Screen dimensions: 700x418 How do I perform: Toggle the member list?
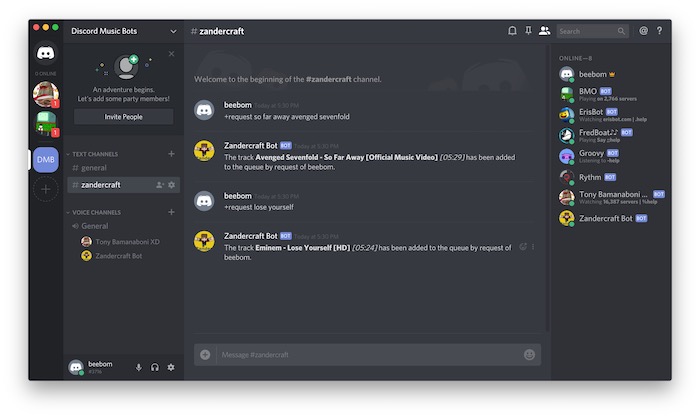click(544, 31)
